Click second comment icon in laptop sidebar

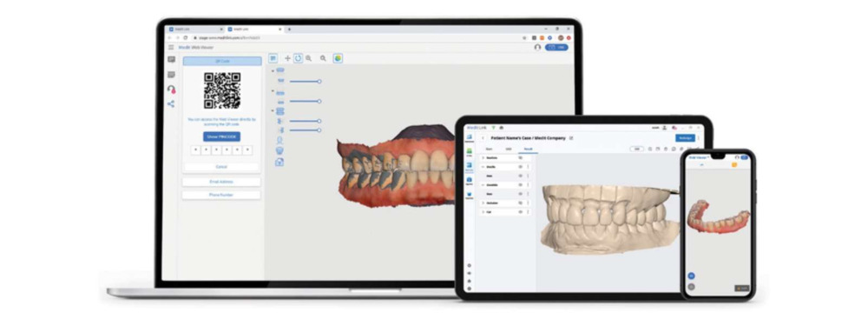click(171, 74)
